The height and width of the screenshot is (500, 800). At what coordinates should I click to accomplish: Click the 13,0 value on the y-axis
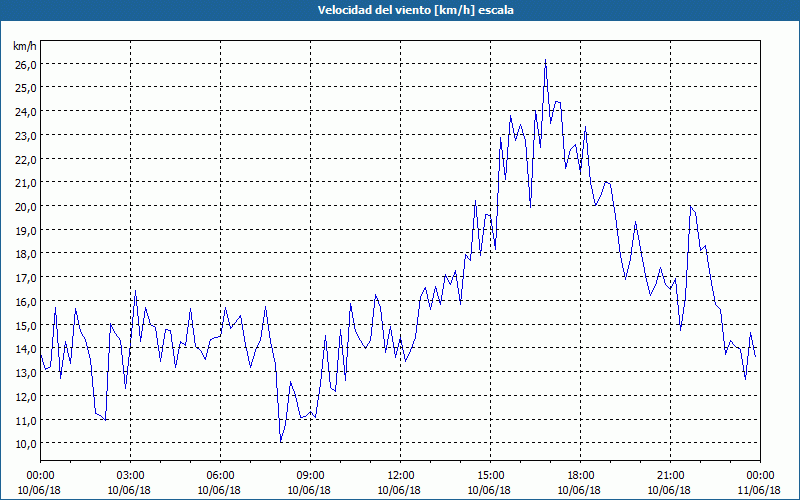[24, 372]
